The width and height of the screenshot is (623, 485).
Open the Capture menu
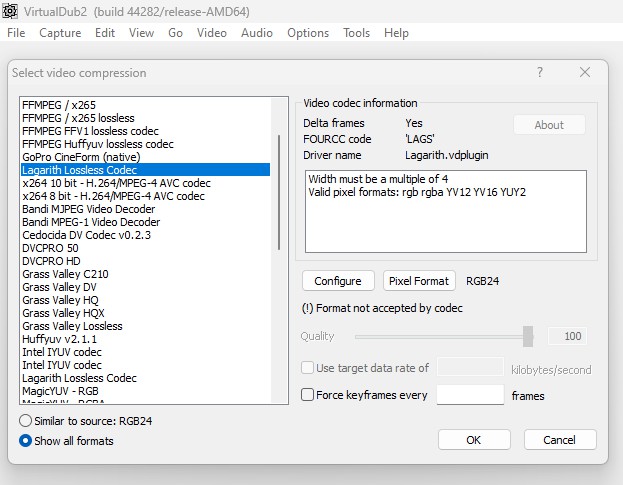pyautogui.click(x=60, y=33)
